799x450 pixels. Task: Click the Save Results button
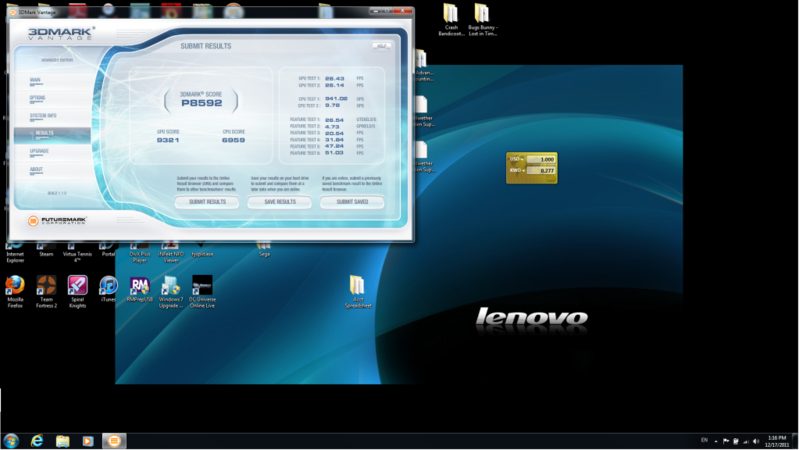click(280, 202)
